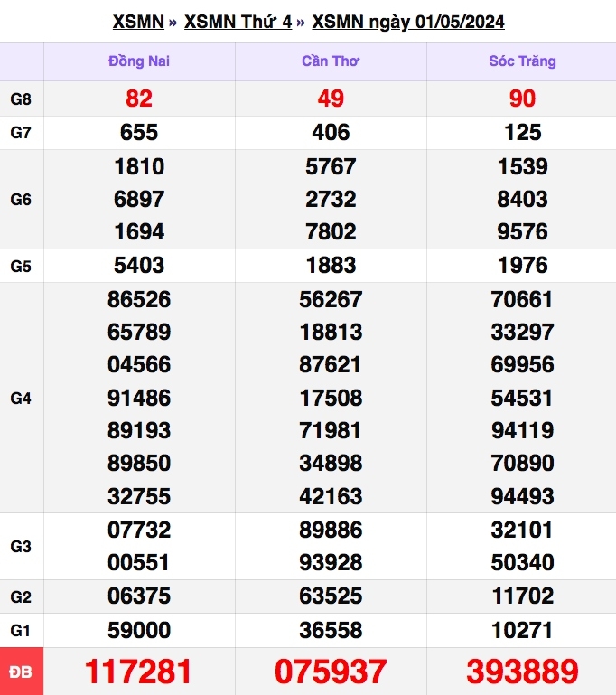Click the G4 number 56267
616x695 pixels.
point(331,299)
